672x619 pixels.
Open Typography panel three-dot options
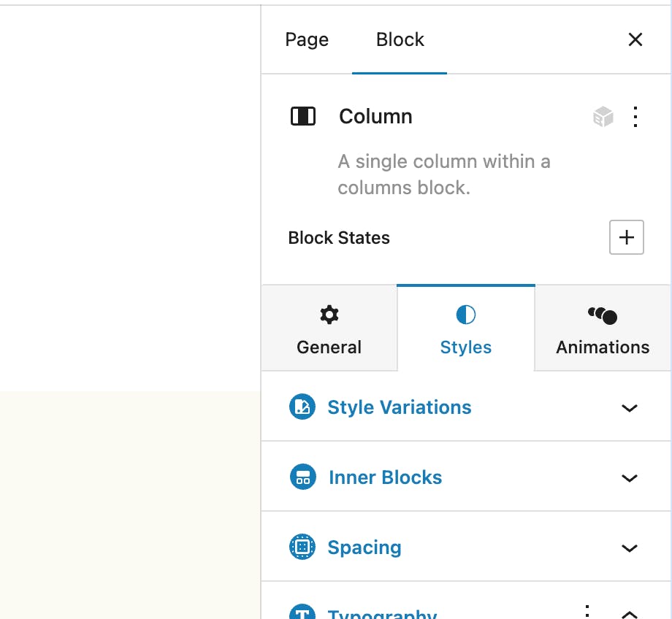pos(587,612)
